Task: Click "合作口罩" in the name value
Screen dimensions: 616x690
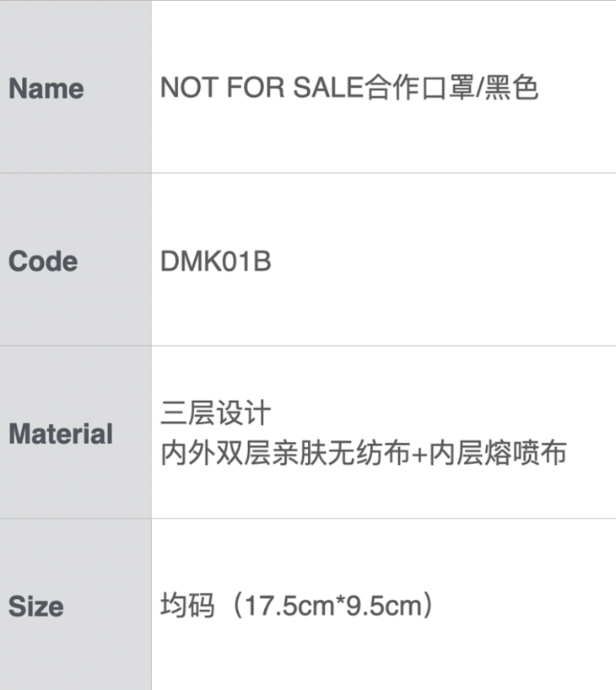Action: point(418,89)
